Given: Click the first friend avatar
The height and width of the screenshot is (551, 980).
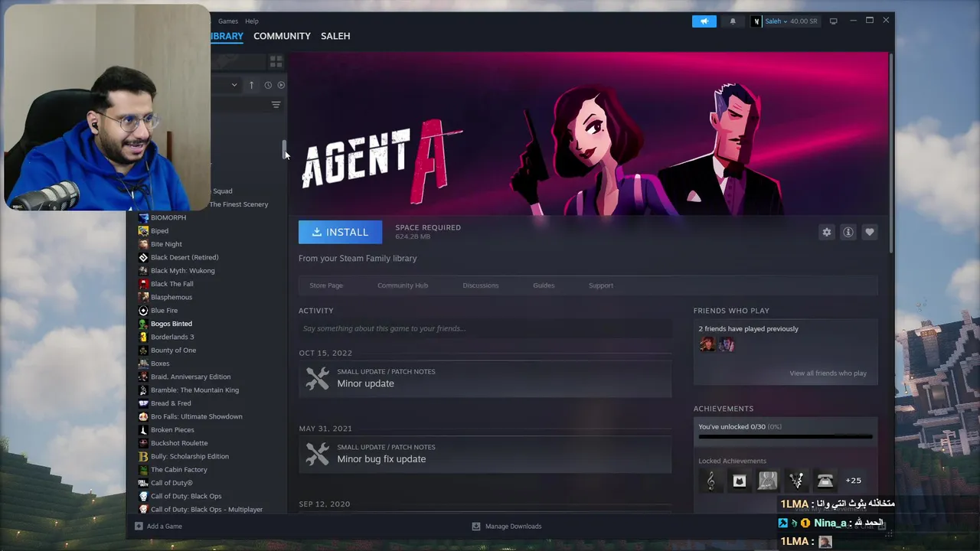Looking at the screenshot, I should point(707,344).
